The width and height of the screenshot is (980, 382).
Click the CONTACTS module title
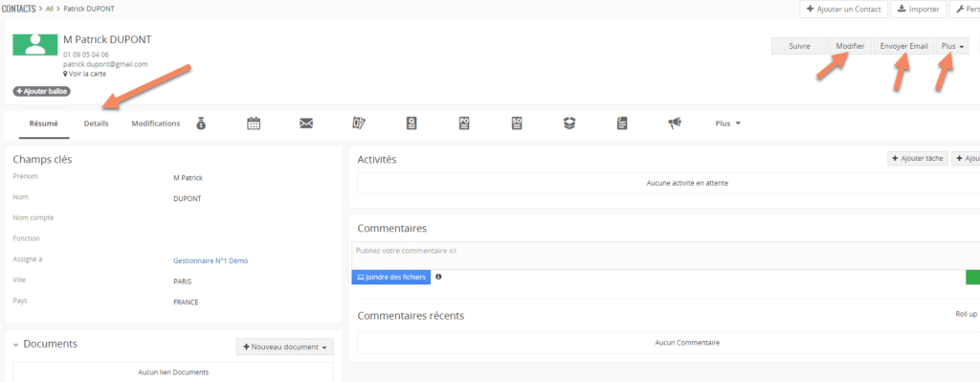click(18, 10)
